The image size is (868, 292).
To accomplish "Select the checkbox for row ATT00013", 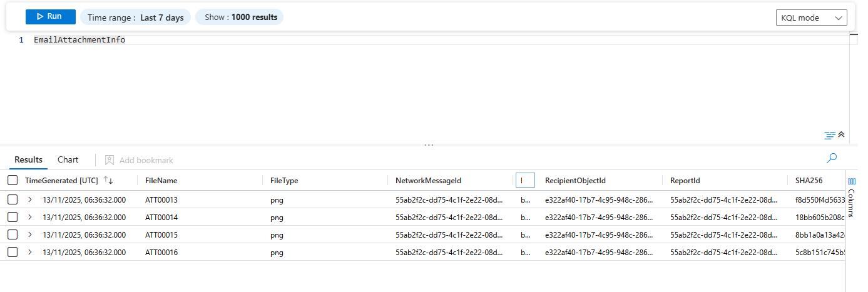I will click(13, 200).
